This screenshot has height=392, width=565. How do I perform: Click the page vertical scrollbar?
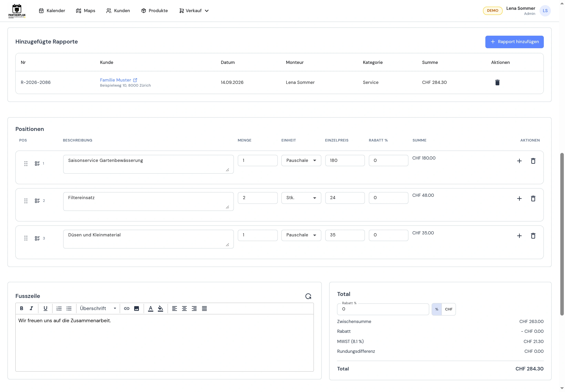[x=562, y=234]
